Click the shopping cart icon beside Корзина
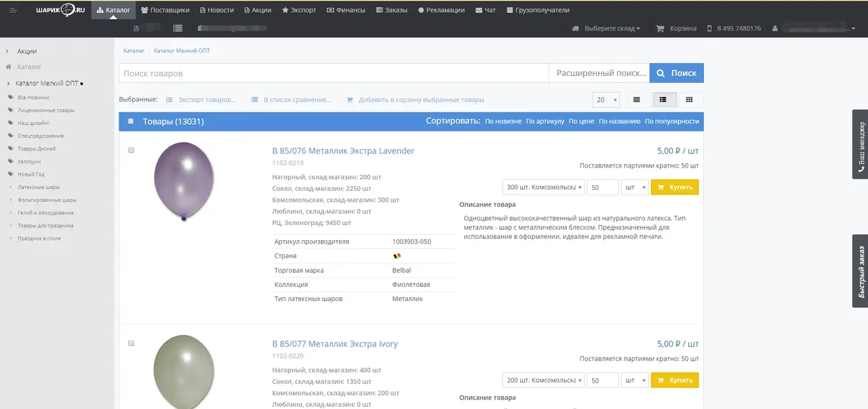Image resolution: width=868 pixels, height=409 pixels. pyautogui.click(x=660, y=28)
